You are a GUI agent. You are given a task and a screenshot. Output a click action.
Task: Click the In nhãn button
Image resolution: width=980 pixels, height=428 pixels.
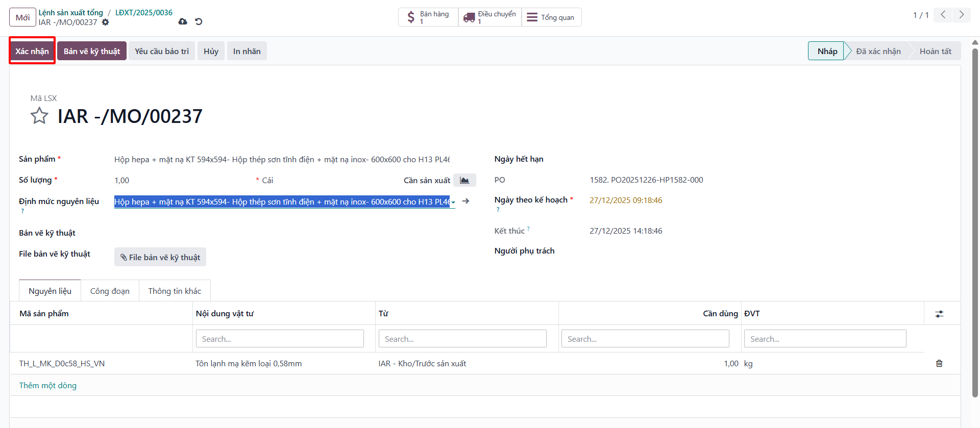(247, 51)
